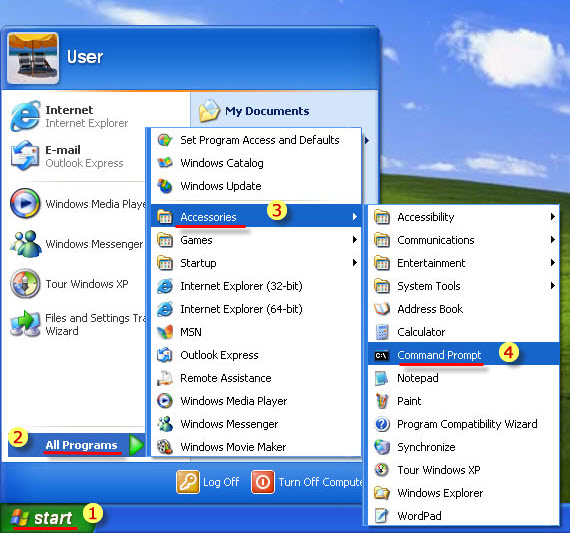Click the Tour Windows XP icon in left pane
The image size is (570, 533).
click(25, 284)
